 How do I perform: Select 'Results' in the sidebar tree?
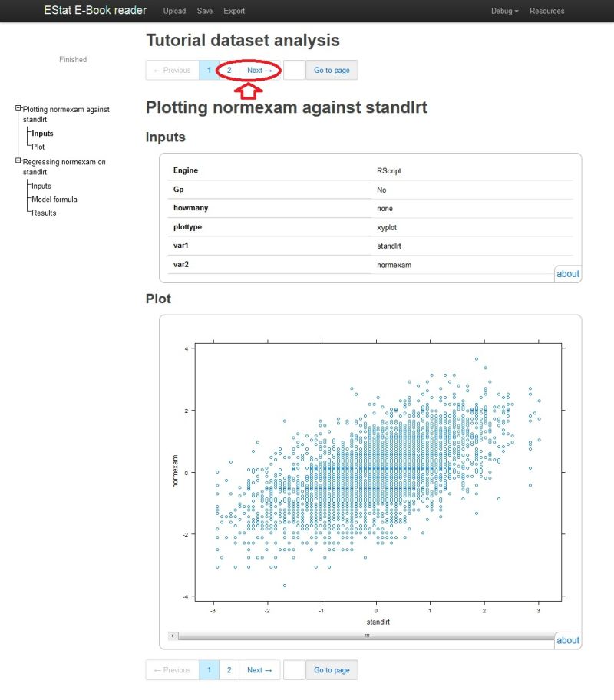click(x=44, y=213)
